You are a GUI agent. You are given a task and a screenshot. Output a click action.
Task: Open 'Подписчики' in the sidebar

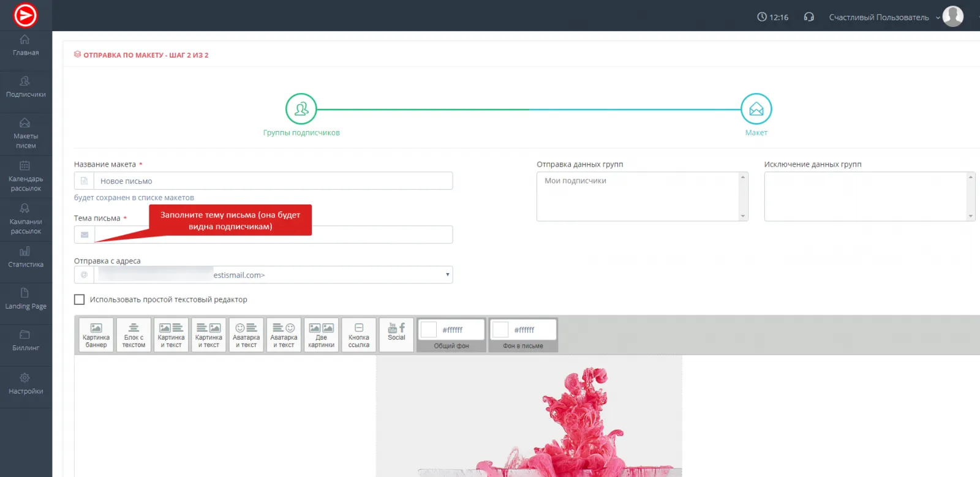(x=26, y=87)
